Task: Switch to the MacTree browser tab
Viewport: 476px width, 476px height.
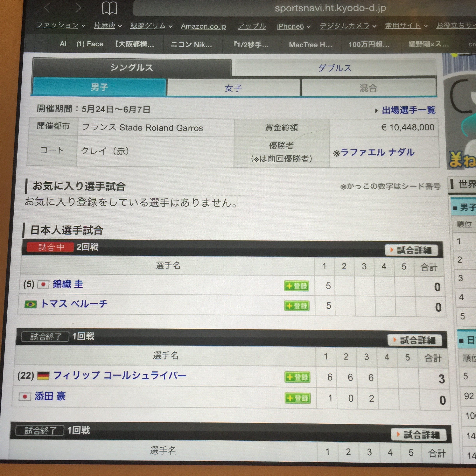Action: (x=311, y=45)
